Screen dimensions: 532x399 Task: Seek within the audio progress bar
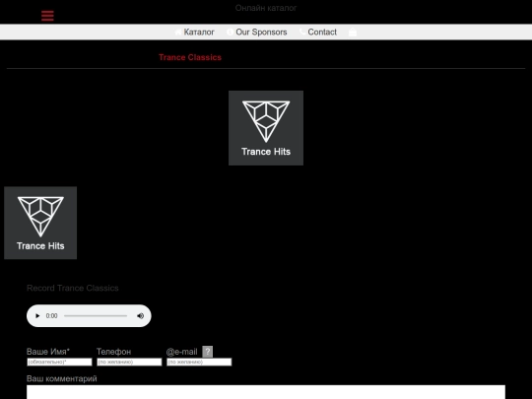(x=96, y=316)
